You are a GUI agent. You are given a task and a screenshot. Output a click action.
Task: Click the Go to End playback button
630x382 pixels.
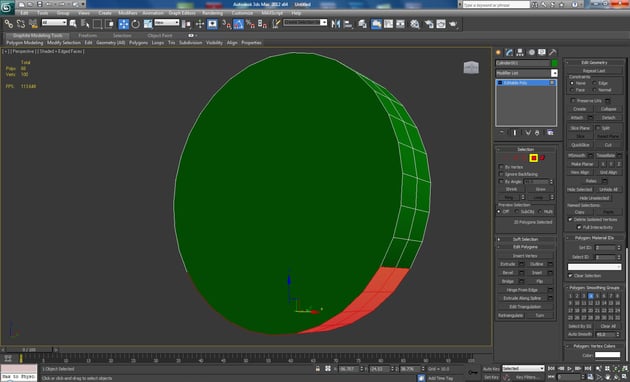(x=588, y=368)
